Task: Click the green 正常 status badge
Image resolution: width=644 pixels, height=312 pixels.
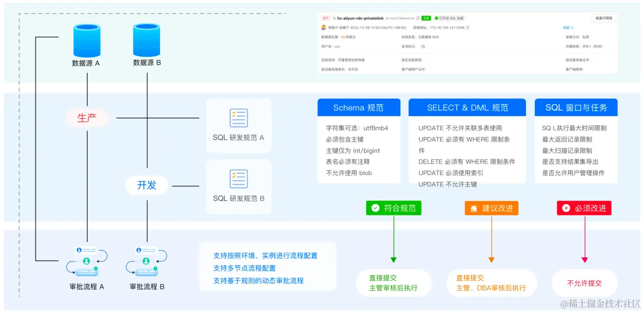Action: pyautogui.click(x=426, y=18)
